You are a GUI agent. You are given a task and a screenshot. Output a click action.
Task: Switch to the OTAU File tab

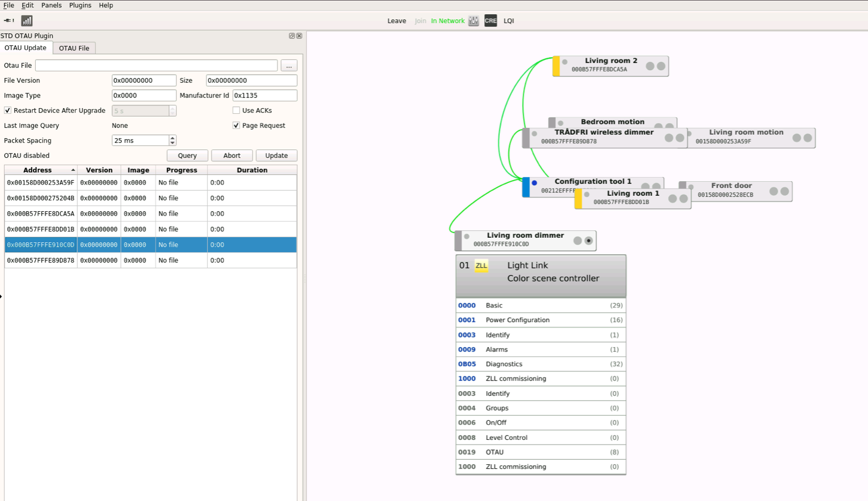click(x=74, y=48)
